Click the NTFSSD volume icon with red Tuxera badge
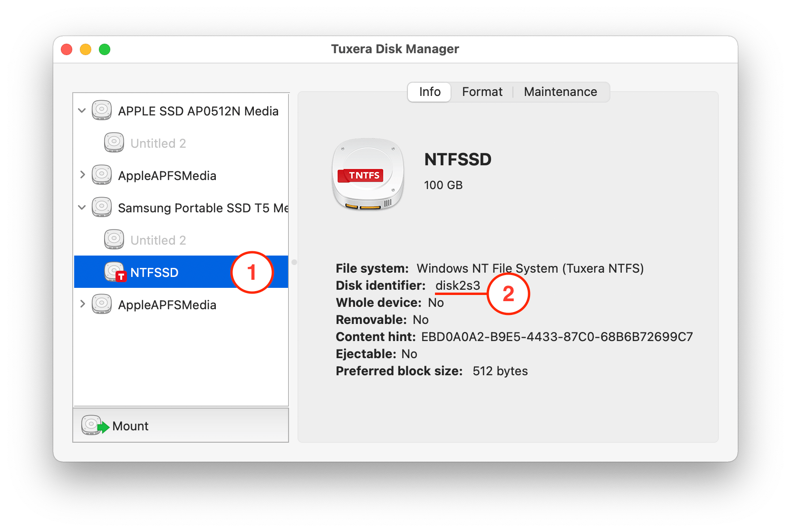791x532 pixels. coord(115,272)
